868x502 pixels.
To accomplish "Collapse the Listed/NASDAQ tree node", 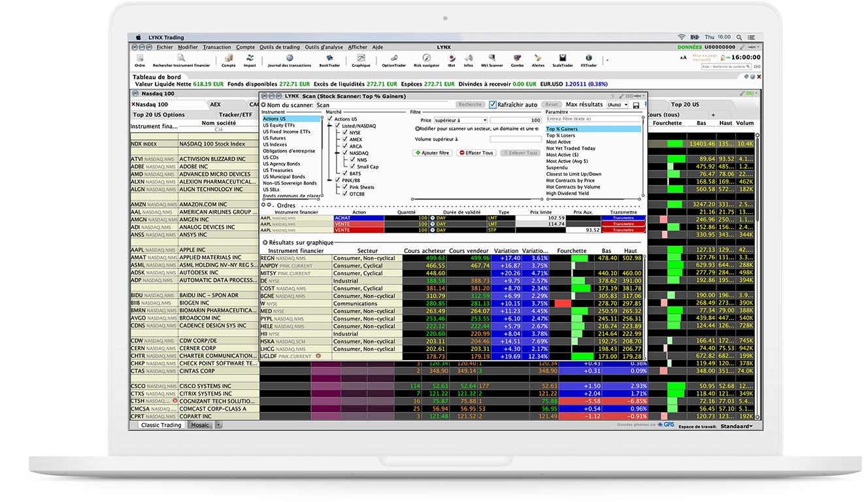I will [330, 125].
